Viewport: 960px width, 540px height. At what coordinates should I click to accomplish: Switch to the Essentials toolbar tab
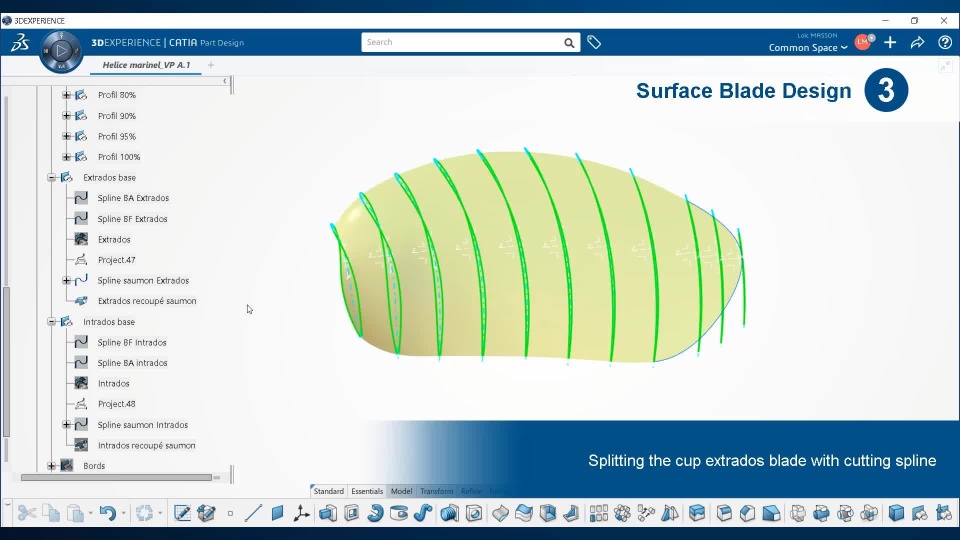tap(367, 491)
